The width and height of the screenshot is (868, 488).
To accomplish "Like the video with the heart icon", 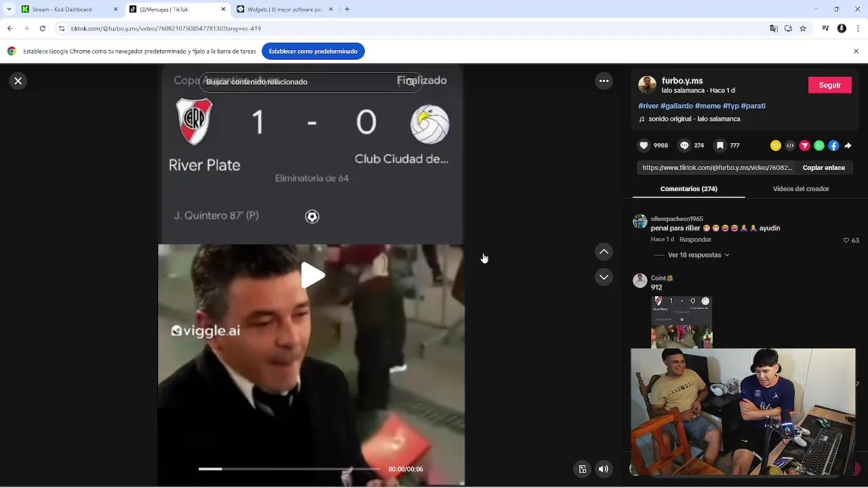I will click(x=644, y=146).
